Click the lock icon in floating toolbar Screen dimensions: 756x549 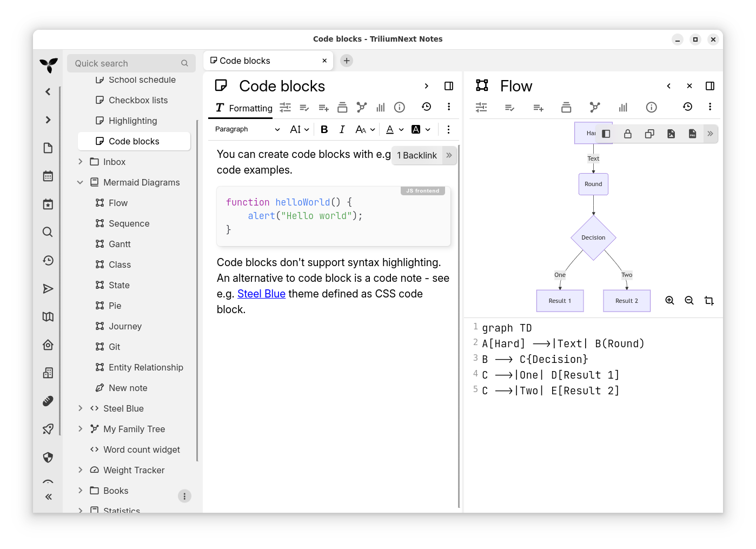628,134
